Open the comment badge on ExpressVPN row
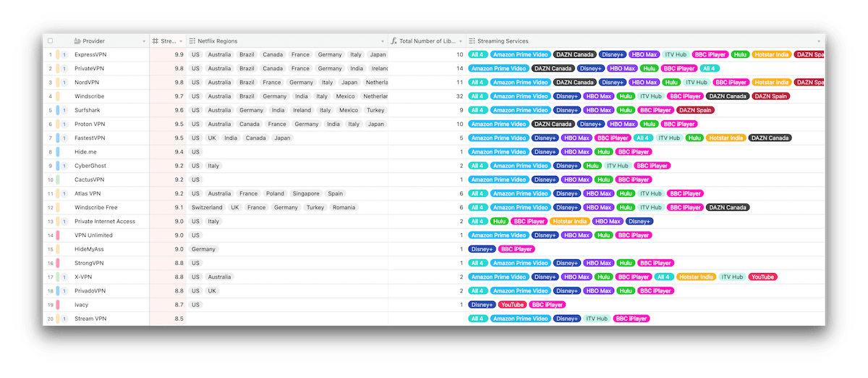The image size is (868, 378). point(64,55)
